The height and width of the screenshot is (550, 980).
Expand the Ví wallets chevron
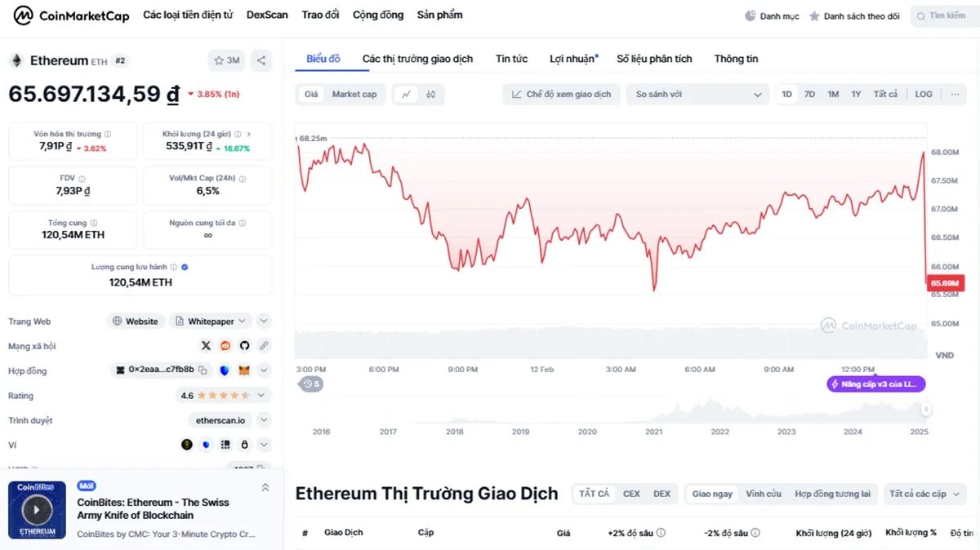(263, 445)
